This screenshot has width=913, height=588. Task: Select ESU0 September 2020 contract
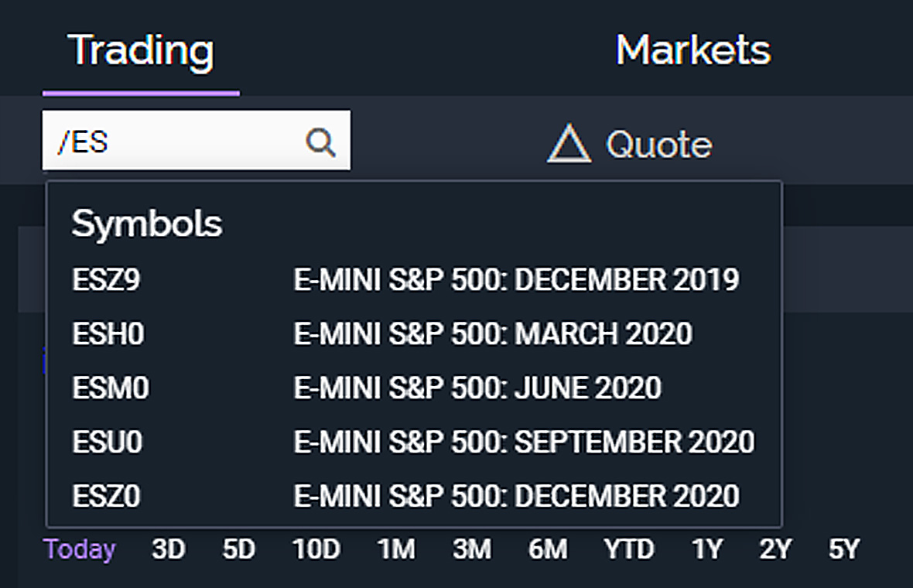(x=412, y=443)
